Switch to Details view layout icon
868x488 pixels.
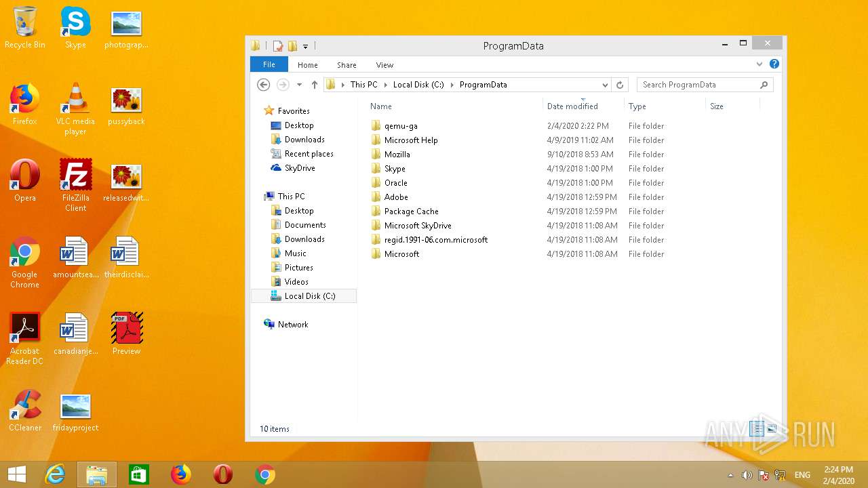pyautogui.click(x=757, y=428)
